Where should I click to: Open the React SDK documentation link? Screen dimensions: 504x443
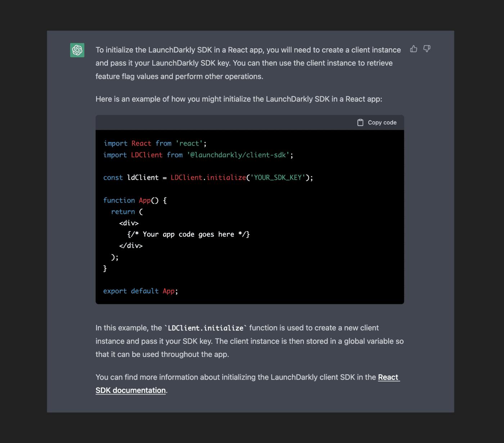pos(388,377)
